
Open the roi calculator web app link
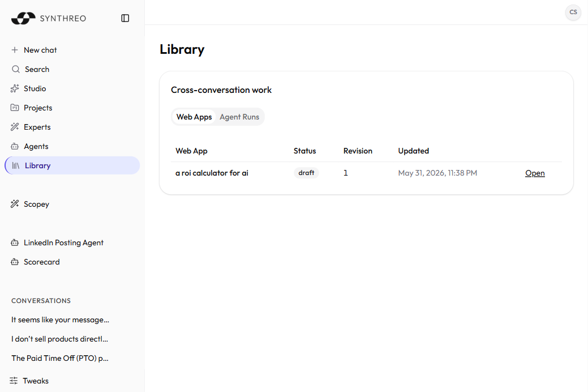535,173
